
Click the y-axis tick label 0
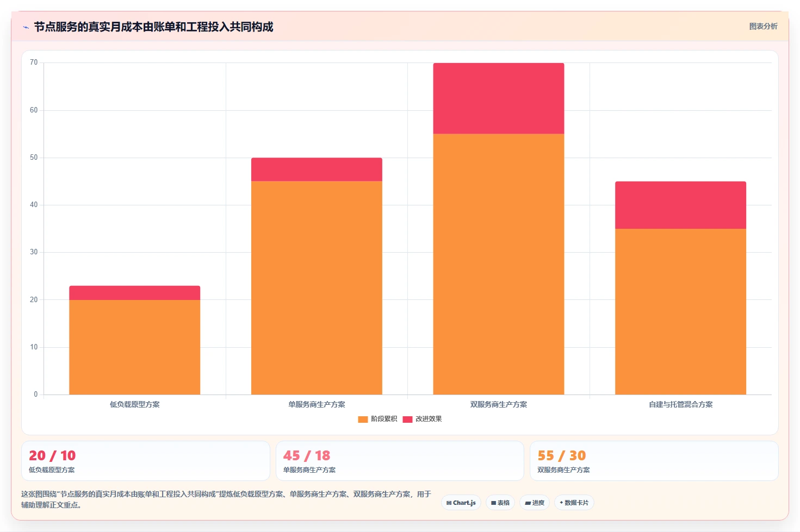(36, 395)
